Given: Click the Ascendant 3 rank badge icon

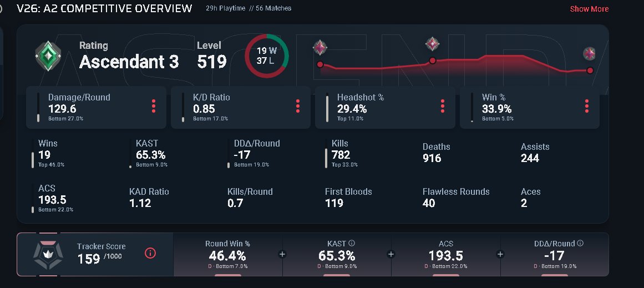Looking at the screenshot, I should (x=48, y=56).
